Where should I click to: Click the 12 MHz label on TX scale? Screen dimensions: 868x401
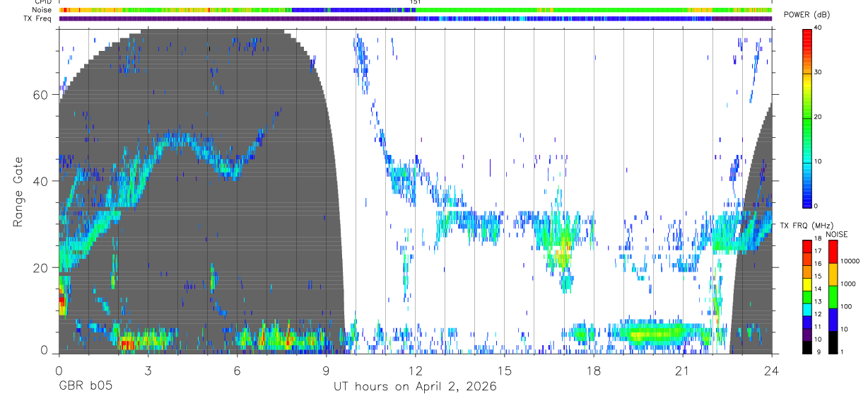(818, 314)
